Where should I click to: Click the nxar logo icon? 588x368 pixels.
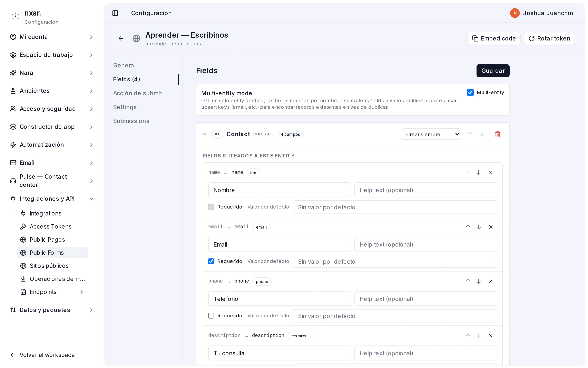pos(16,16)
